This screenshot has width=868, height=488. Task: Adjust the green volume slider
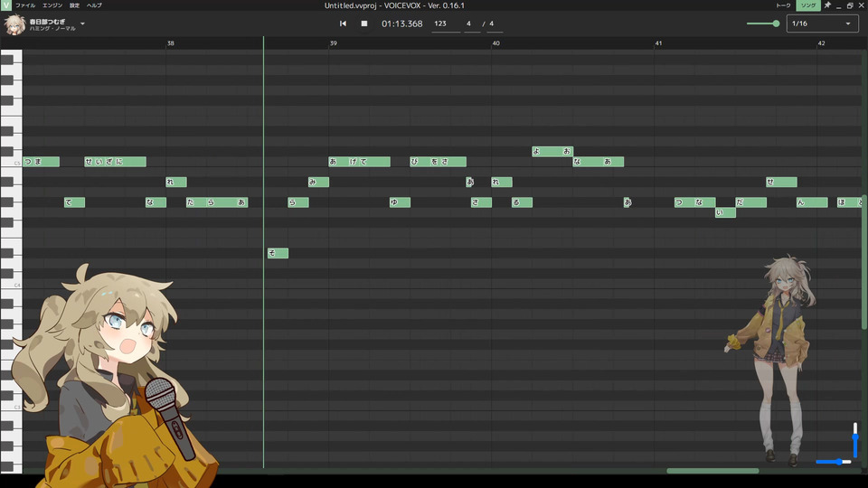coord(763,23)
